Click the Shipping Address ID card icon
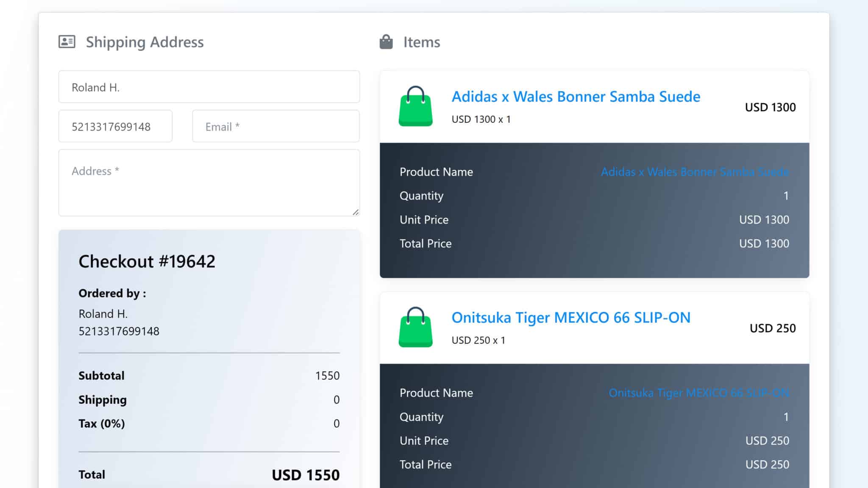 point(67,42)
